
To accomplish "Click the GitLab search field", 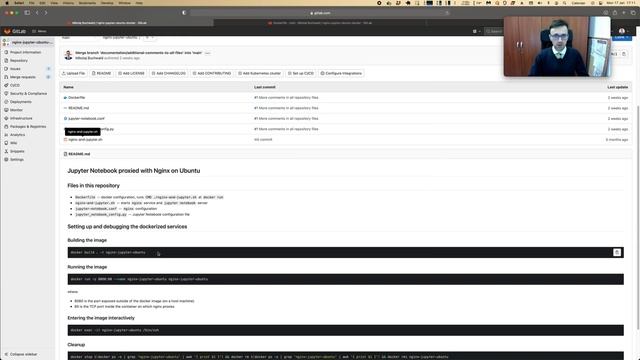I will pyautogui.click(x=494, y=31).
